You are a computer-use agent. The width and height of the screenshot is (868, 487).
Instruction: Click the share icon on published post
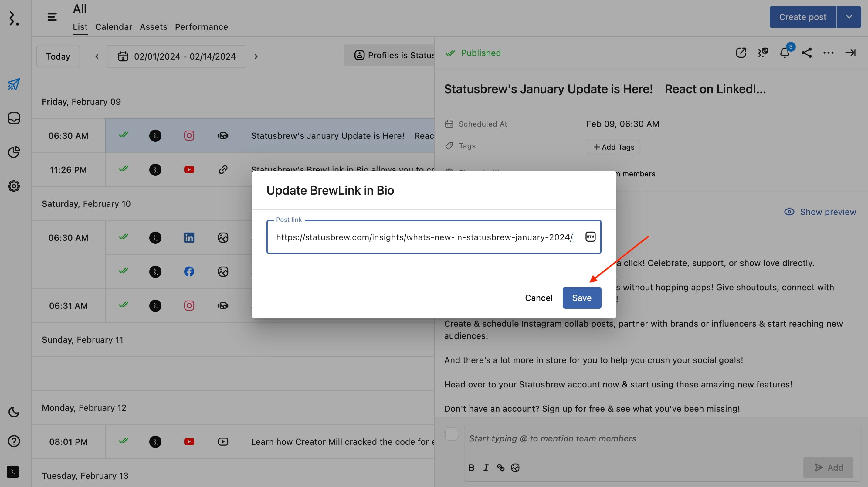point(806,53)
